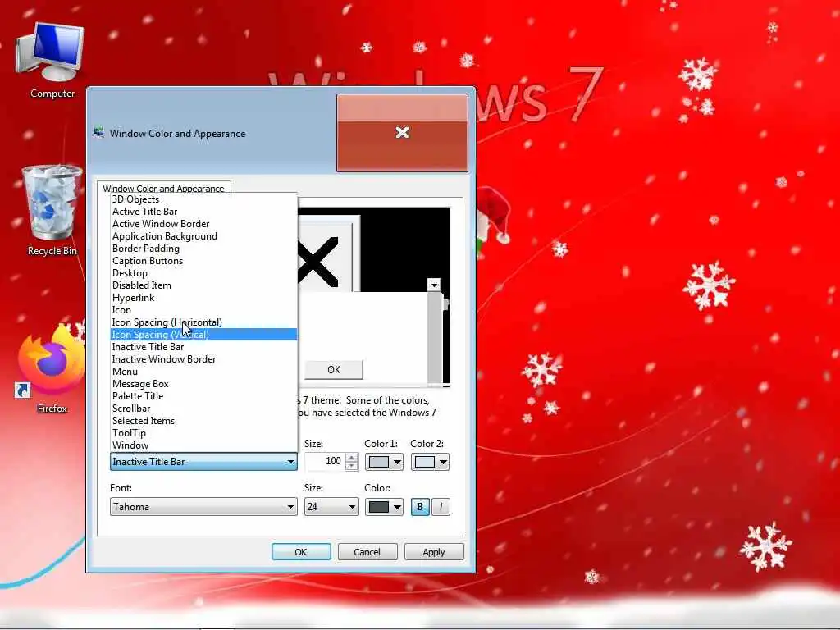The width and height of the screenshot is (840, 630).
Task: Open the Recycle Bin desktop icon
Action: [x=52, y=211]
